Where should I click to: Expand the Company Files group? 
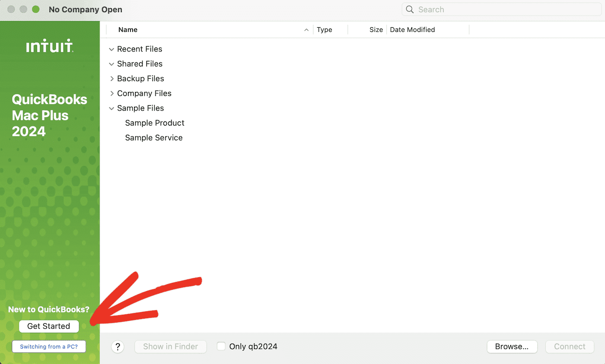pos(111,93)
